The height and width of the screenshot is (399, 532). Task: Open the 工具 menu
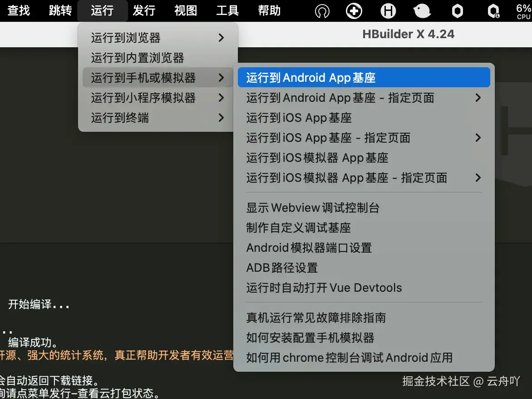(x=227, y=10)
